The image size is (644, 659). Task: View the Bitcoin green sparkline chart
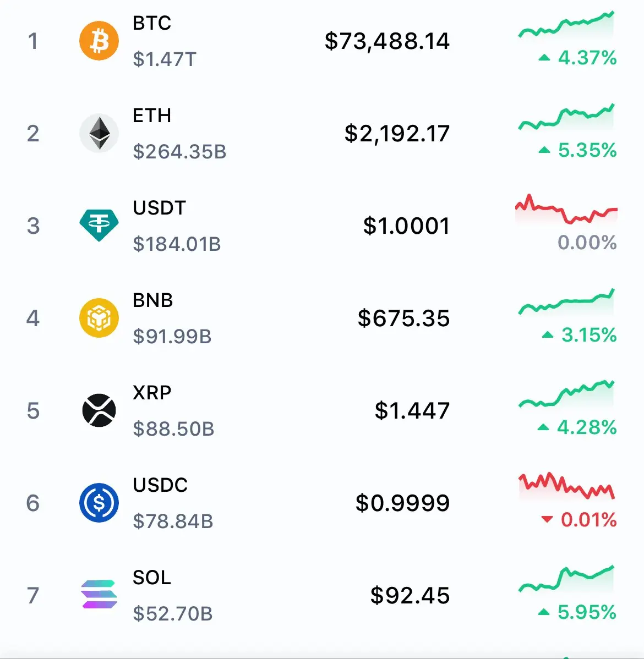pos(566,25)
